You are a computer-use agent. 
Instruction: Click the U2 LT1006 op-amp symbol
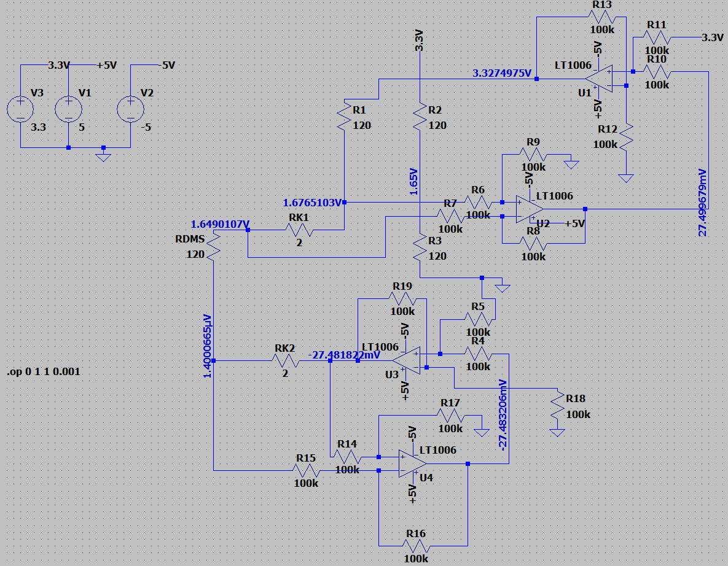point(530,209)
